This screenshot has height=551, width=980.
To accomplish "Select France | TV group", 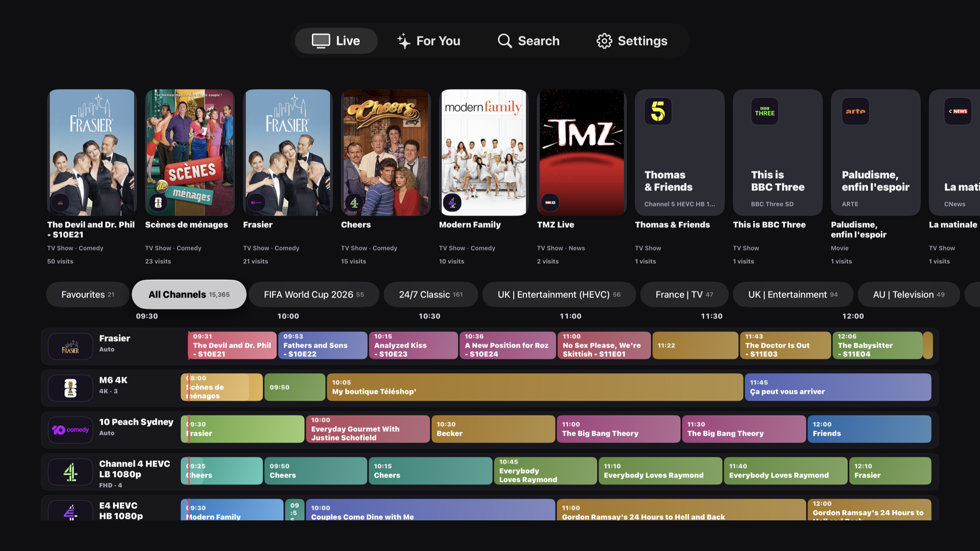I will coord(684,294).
